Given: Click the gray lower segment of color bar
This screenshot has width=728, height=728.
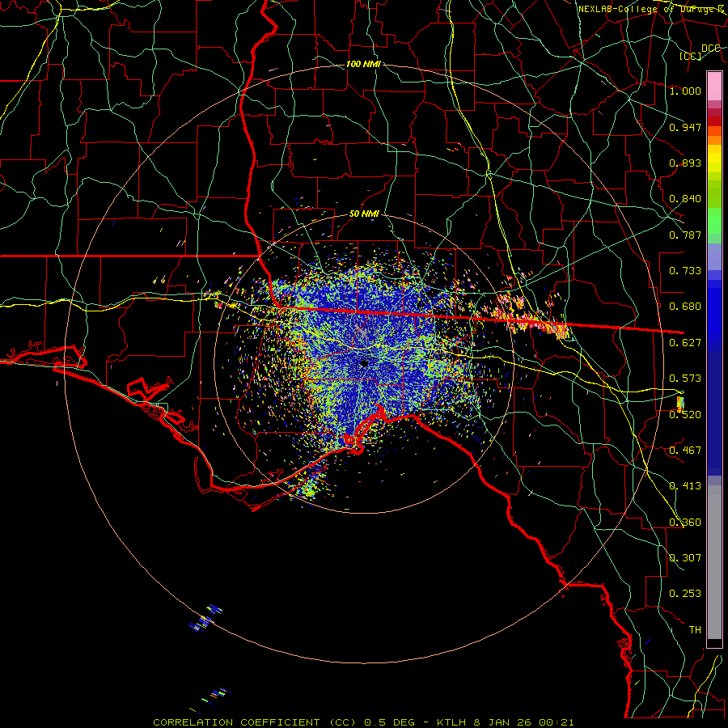Looking at the screenshot, I should [x=714, y=562].
